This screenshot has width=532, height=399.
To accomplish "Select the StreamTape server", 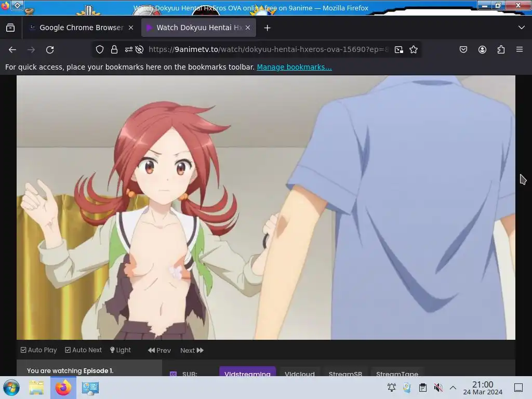I will (397, 372).
